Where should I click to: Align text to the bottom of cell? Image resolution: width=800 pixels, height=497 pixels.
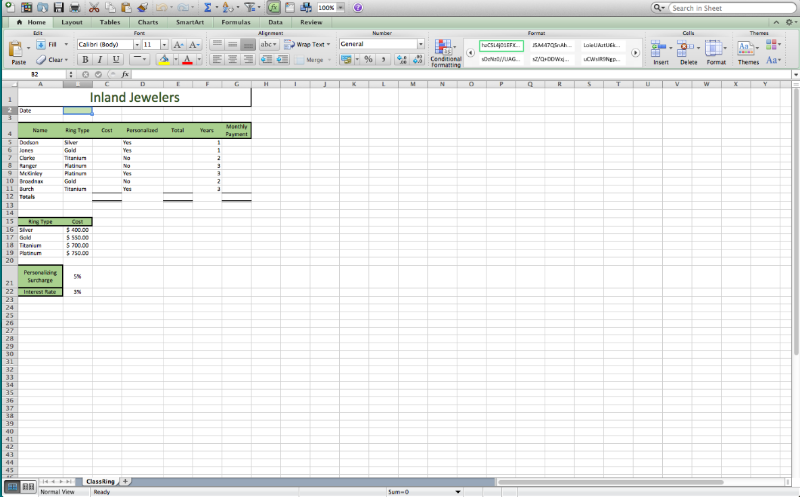point(248,44)
